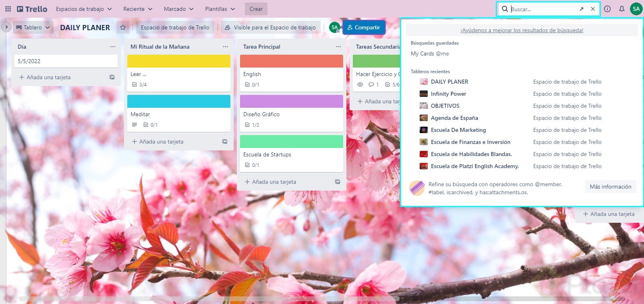Click the Crear button
Viewport: 644px width, 304px height.
(x=256, y=9)
